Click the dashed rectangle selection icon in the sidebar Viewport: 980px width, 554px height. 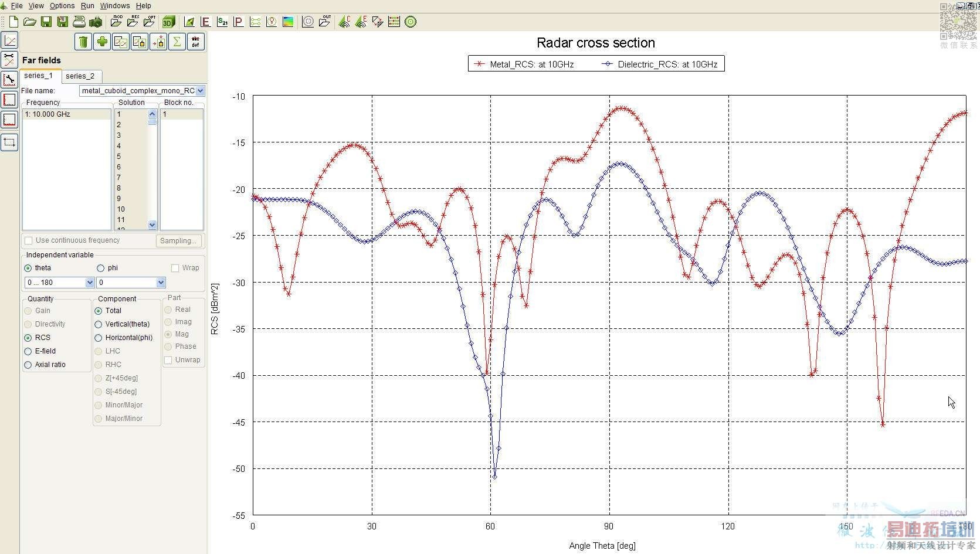(x=10, y=142)
